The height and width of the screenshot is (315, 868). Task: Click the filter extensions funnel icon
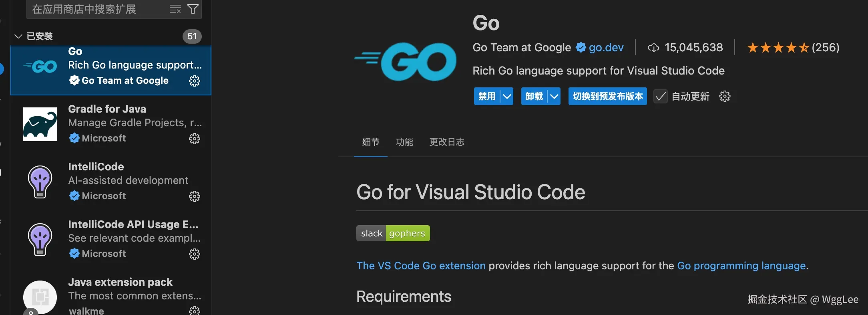click(193, 9)
